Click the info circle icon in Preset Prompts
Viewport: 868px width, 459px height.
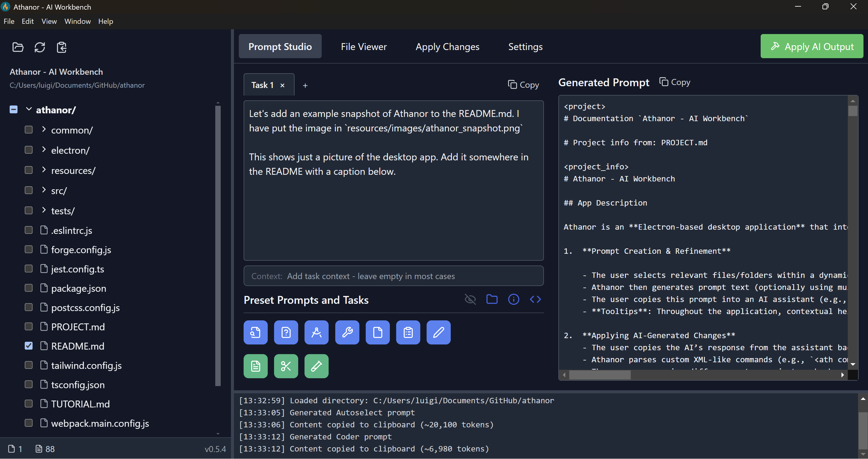tap(513, 299)
